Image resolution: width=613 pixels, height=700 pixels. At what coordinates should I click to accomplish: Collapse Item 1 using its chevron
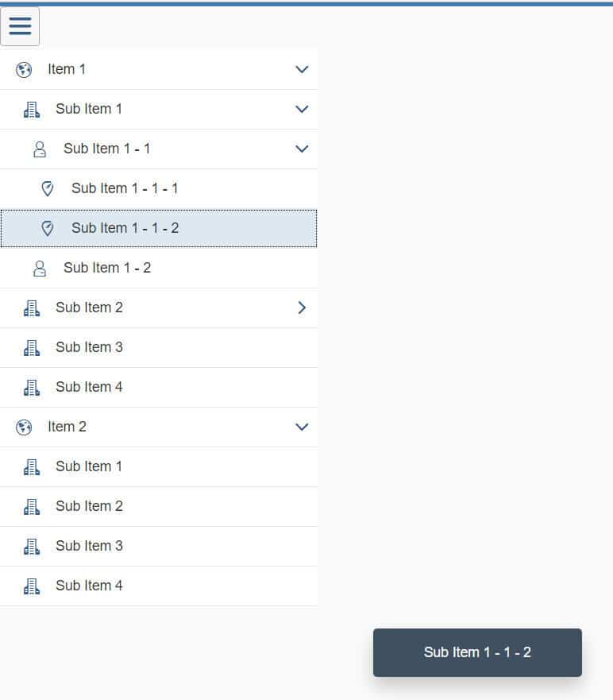pos(302,70)
